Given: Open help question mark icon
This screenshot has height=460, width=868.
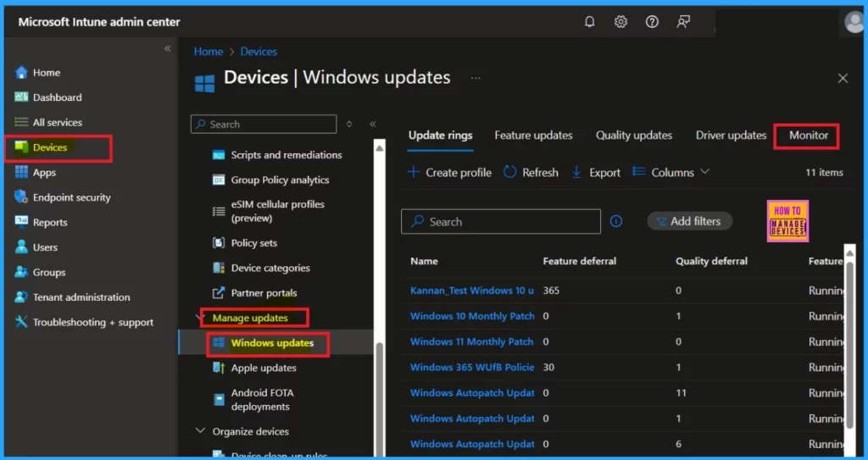Looking at the screenshot, I should point(652,21).
